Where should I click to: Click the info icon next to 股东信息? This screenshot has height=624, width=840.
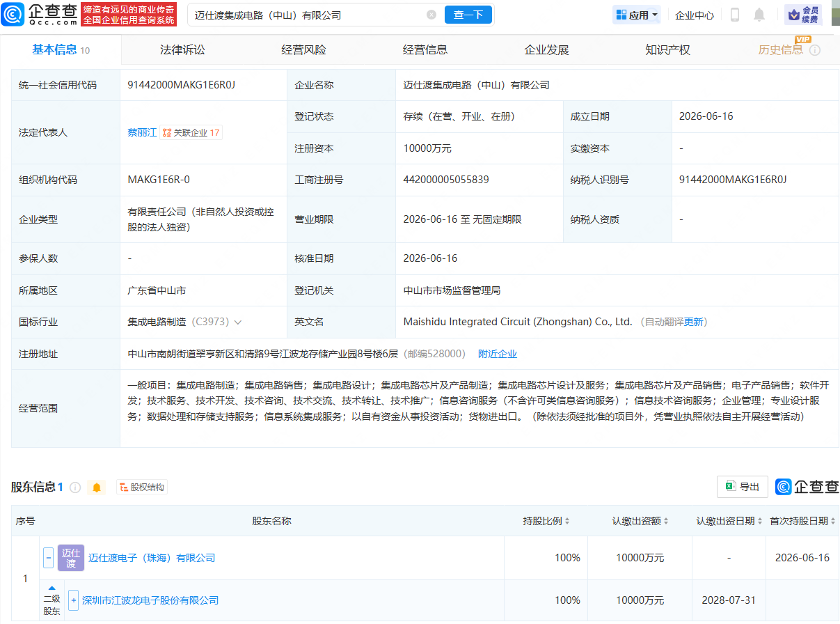75,487
